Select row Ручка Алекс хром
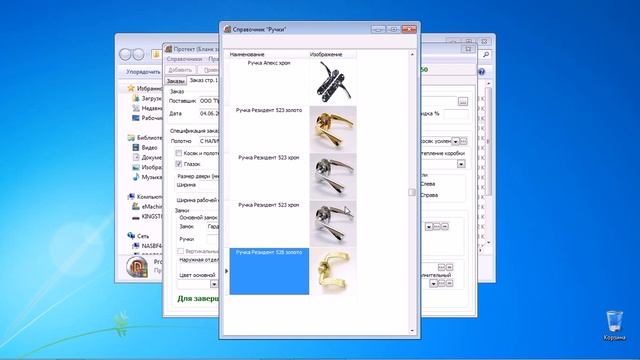The height and width of the screenshot is (360, 640). coord(269,82)
